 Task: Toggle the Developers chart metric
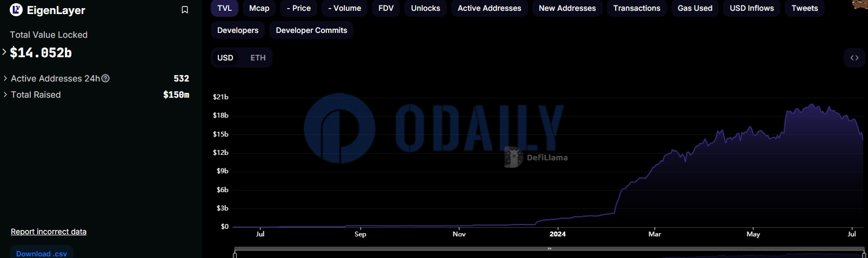coord(238,30)
